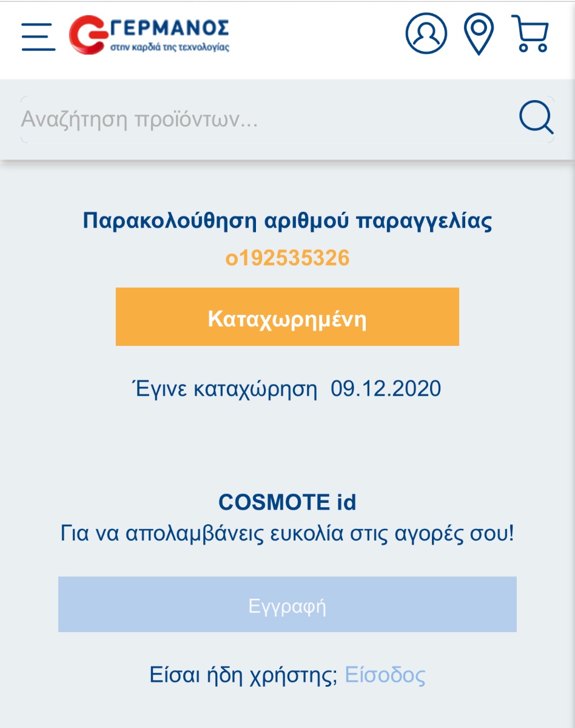575x728 pixels.
Task: Click the orange Καταχωρημένη status button
Action: coord(287,317)
